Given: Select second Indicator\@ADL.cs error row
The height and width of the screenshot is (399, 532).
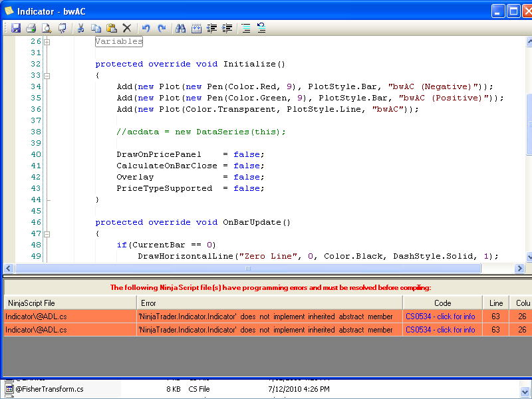Looking at the screenshot, I should [x=268, y=329].
